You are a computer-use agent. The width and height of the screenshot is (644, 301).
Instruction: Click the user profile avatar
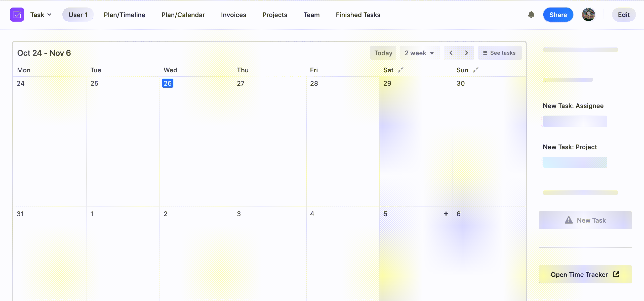pos(588,15)
